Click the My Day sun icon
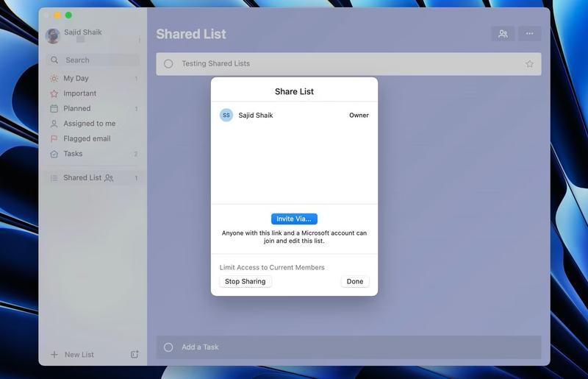The width and height of the screenshot is (588, 379). (x=54, y=78)
